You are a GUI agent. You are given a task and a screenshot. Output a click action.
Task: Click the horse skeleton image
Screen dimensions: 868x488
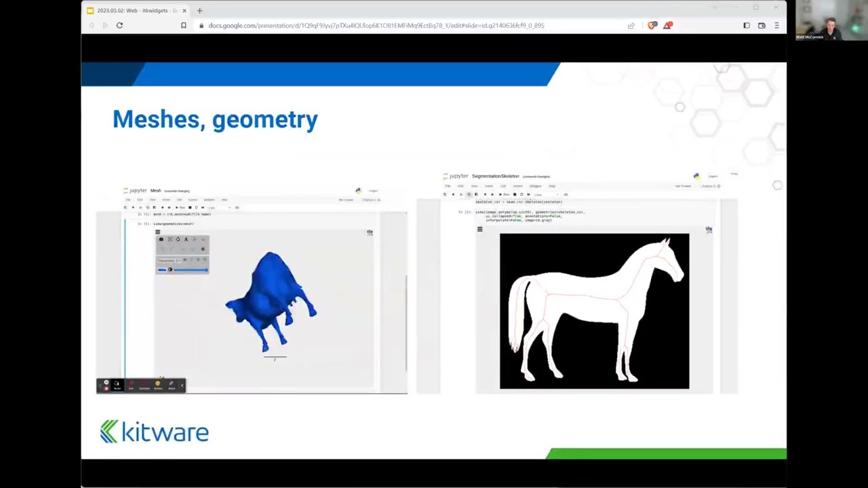click(x=594, y=311)
